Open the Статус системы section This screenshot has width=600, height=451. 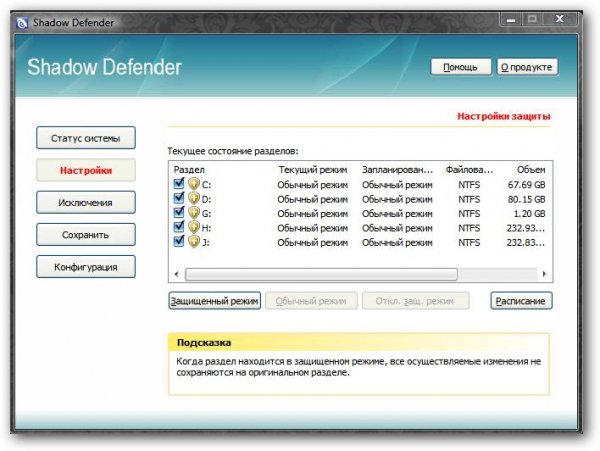click(86, 138)
